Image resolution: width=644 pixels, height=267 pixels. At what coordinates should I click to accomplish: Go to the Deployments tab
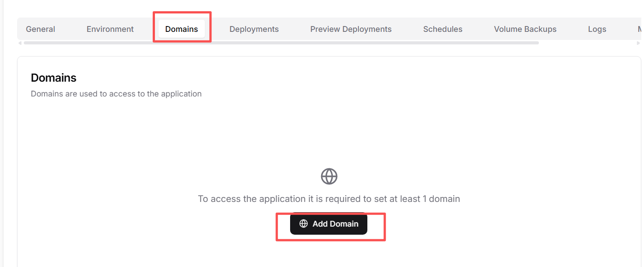[x=254, y=29]
